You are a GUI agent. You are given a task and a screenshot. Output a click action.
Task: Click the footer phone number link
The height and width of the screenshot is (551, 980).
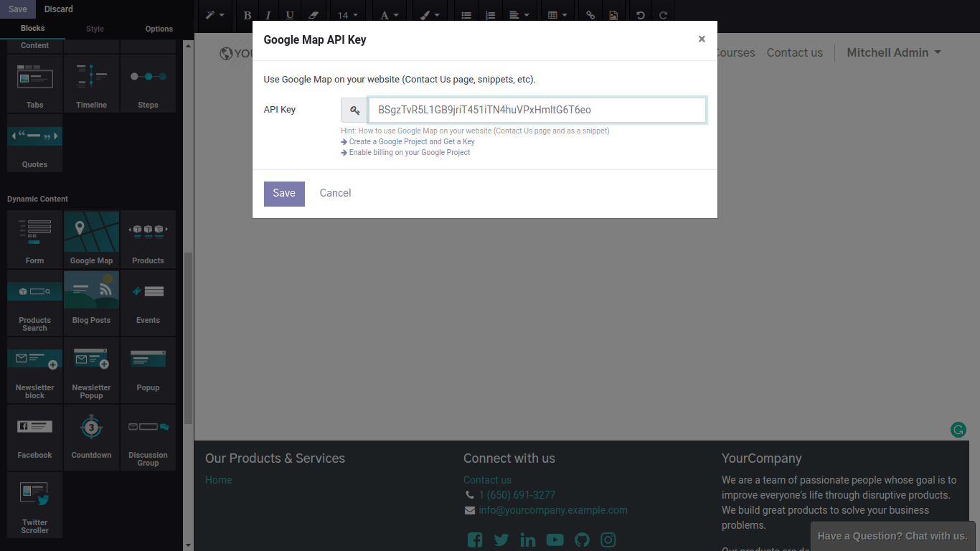(517, 495)
